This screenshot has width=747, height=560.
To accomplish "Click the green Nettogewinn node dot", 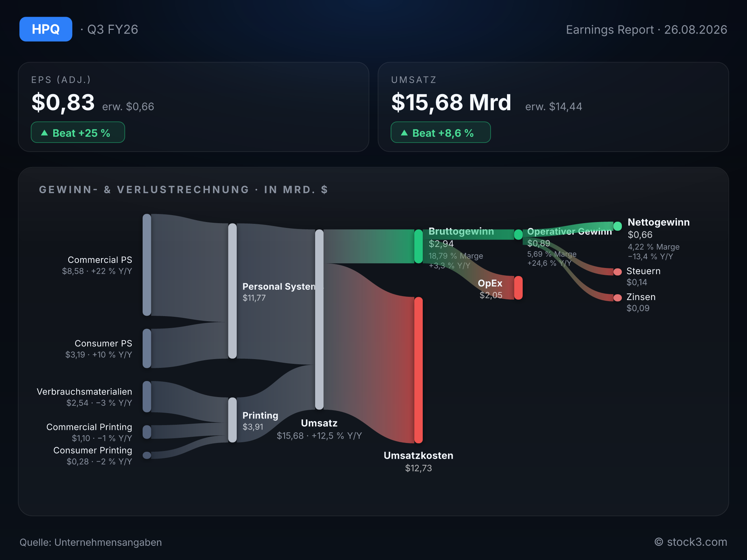I will pyautogui.click(x=618, y=226).
